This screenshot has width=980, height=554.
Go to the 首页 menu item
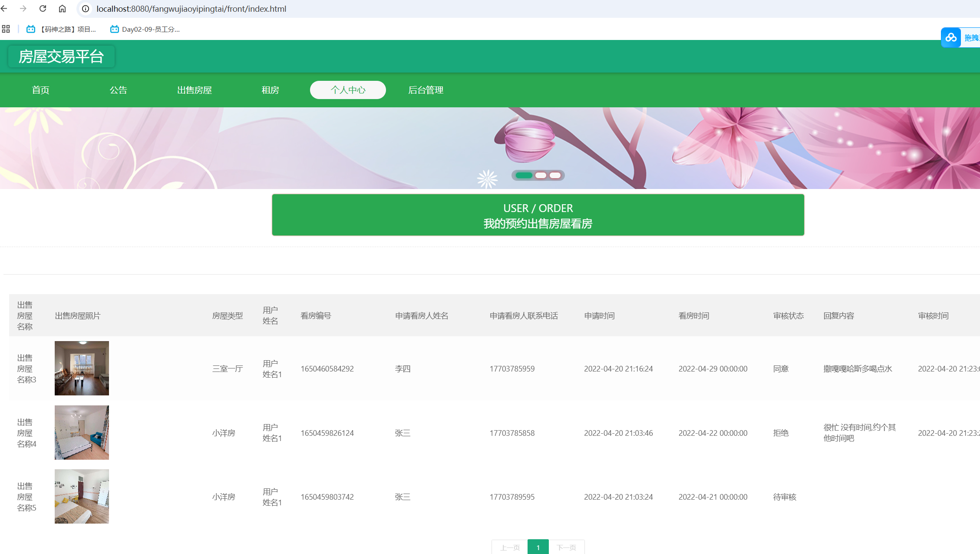click(x=41, y=90)
